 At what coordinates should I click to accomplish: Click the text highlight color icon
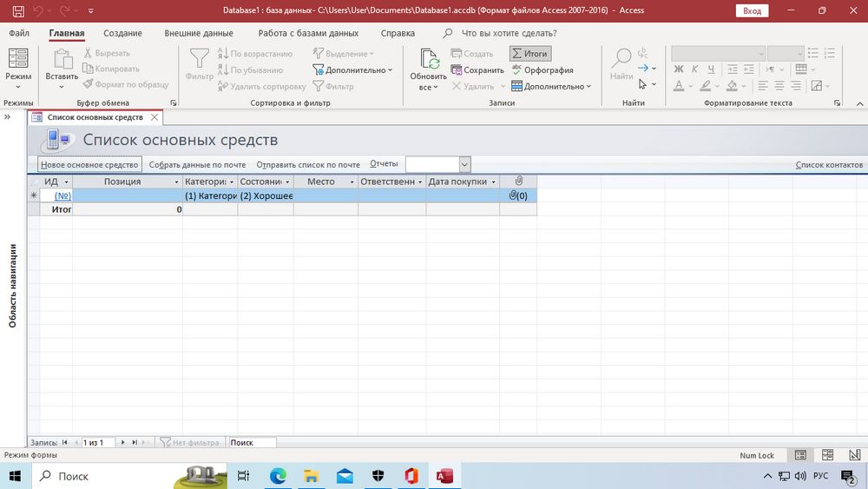705,86
